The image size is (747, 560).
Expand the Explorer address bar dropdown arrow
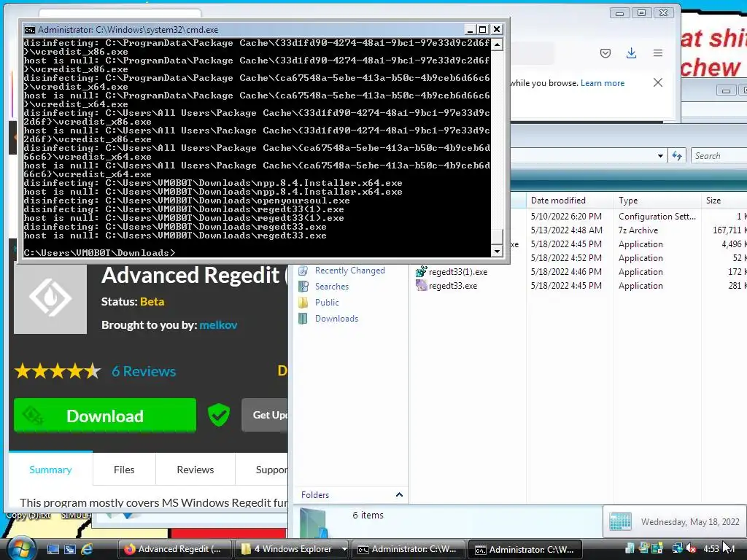659,156
